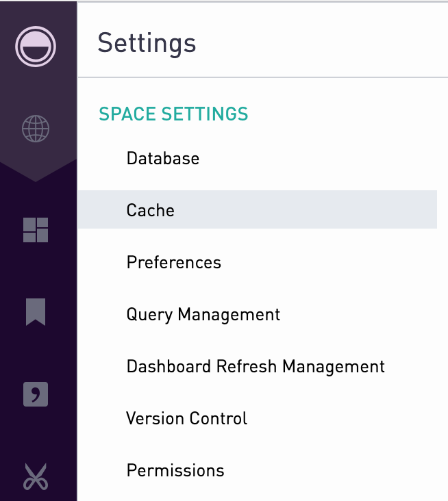Click empty highlighted area of Cache row
448x501 pixels.
pos(303,209)
